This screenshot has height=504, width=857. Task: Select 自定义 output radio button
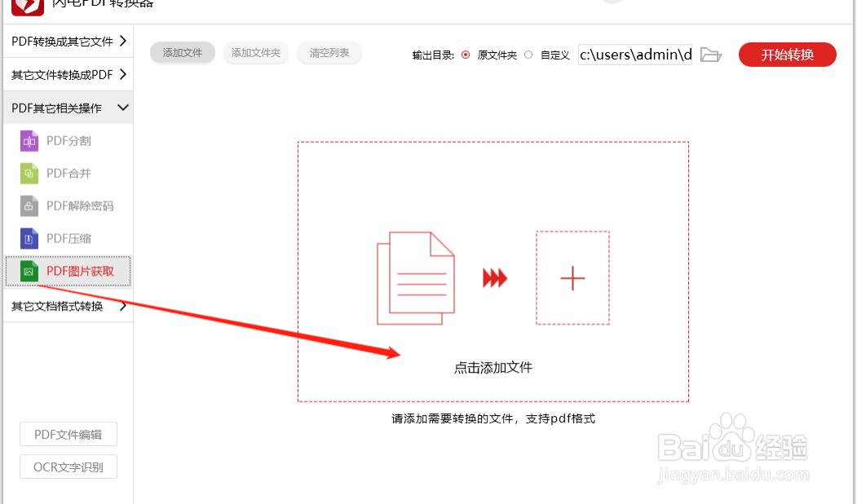click(x=528, y=55)
